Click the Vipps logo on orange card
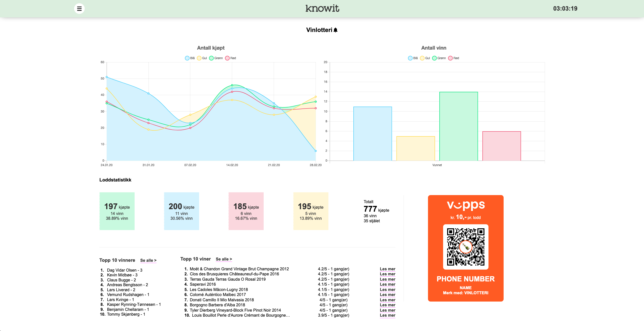The height and width of the screenshot is (331, 644). [x=466, y=205]
